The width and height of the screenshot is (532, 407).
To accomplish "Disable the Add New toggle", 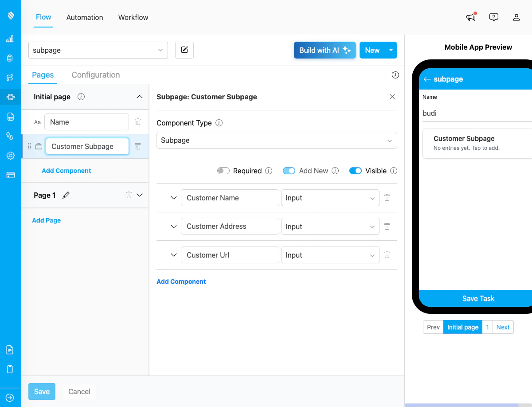I will click(x=289, y=171).
